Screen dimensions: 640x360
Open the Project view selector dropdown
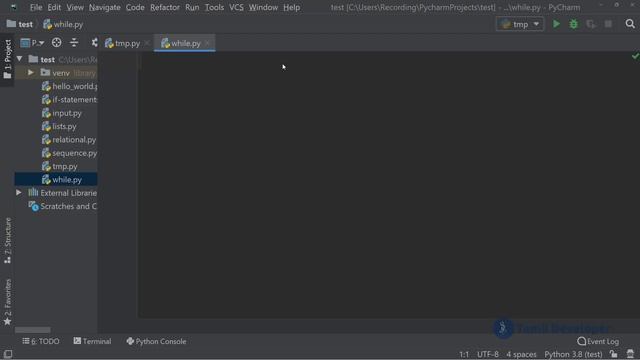click(x=32, y=42)
